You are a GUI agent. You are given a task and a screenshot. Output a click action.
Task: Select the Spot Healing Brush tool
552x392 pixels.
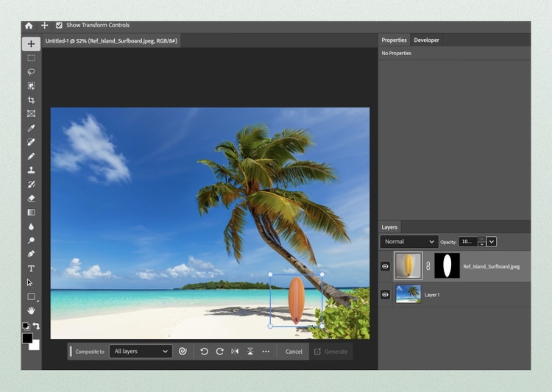[32, 142]
